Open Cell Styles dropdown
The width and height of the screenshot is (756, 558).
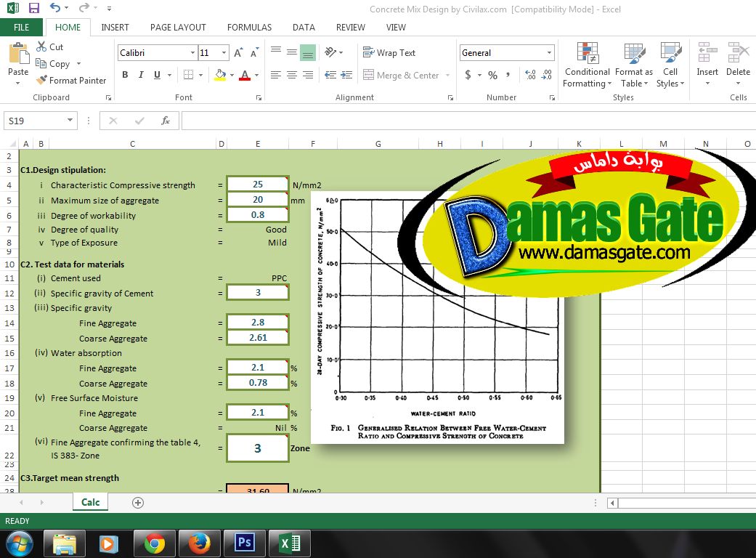click(x=670, y=65)
